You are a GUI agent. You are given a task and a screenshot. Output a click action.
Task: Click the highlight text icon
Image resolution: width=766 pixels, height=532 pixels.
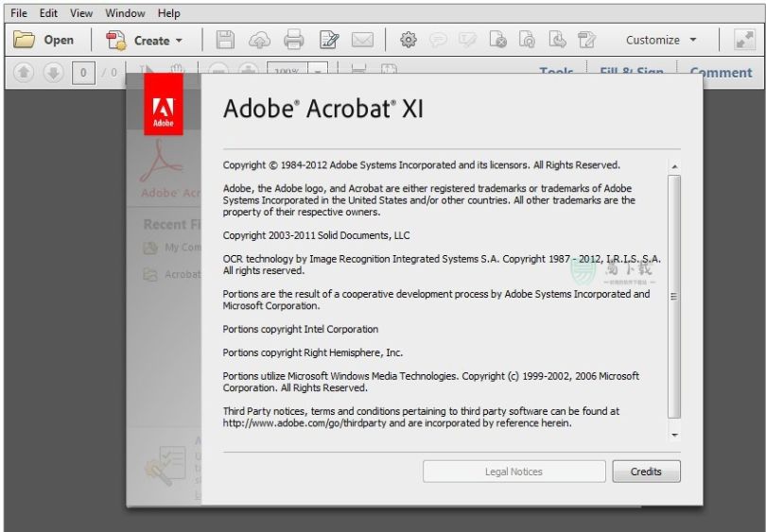[467, 40]
